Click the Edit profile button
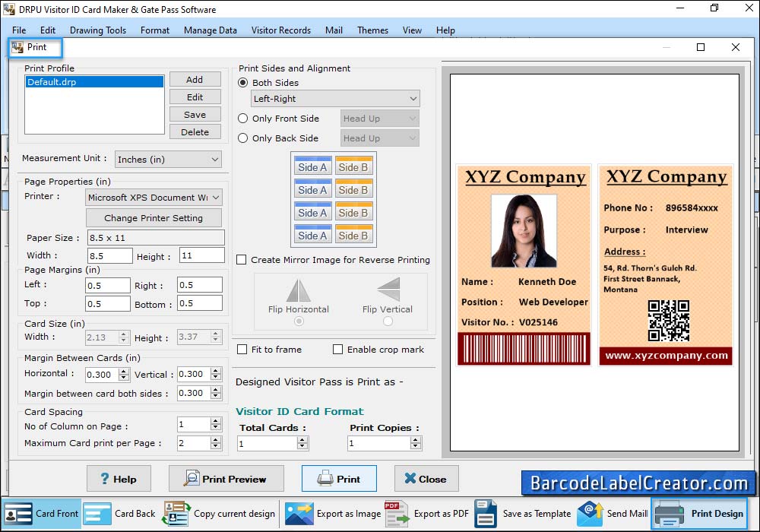Viewport: 760px width, 532px height. 195,97
